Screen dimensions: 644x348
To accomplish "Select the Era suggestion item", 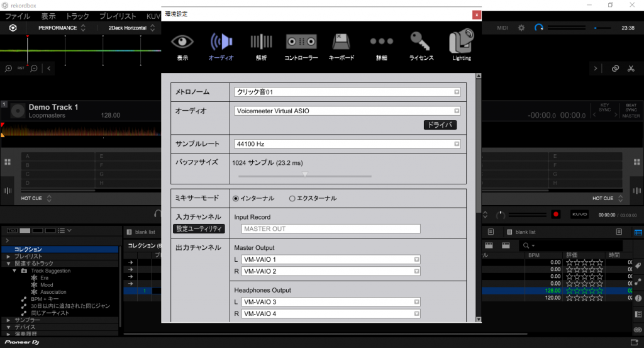I will (x=45, y=278).
